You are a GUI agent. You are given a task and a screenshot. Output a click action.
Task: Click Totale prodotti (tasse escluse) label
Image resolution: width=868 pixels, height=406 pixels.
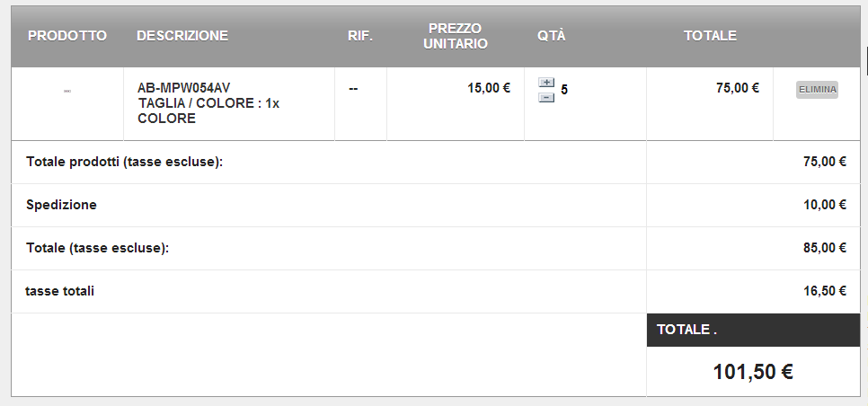tap(125, 162)
